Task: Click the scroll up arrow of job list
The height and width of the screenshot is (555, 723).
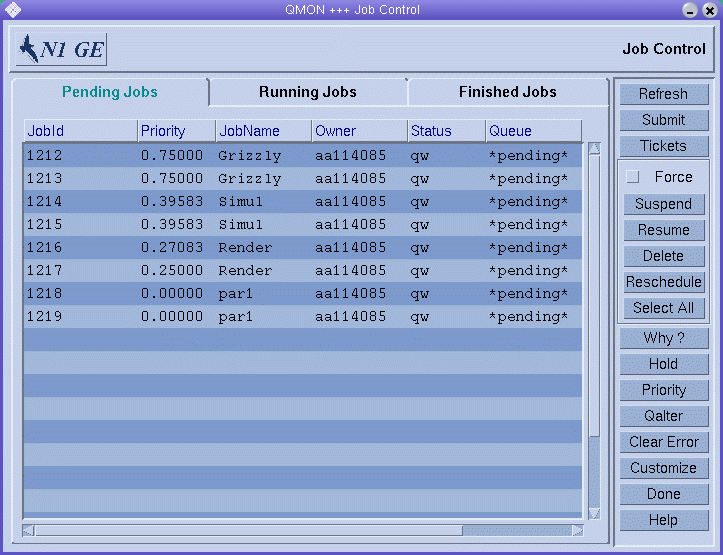Action: (x=594, y=148)
